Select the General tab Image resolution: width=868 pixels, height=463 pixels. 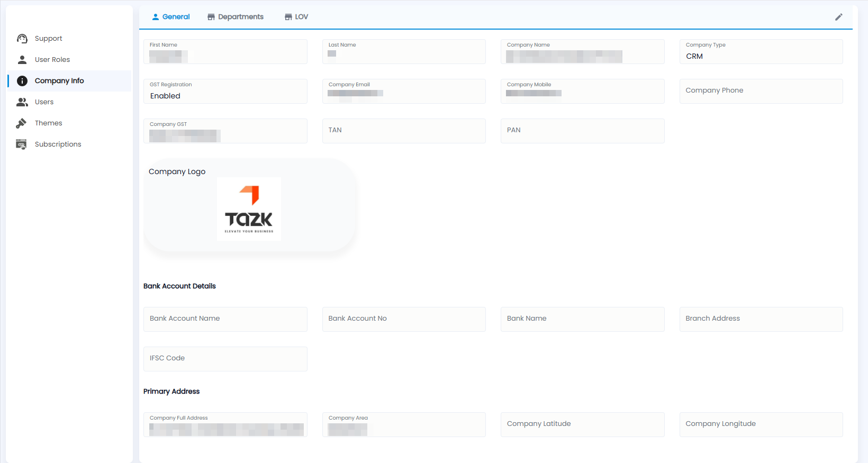tap(170, 17)
